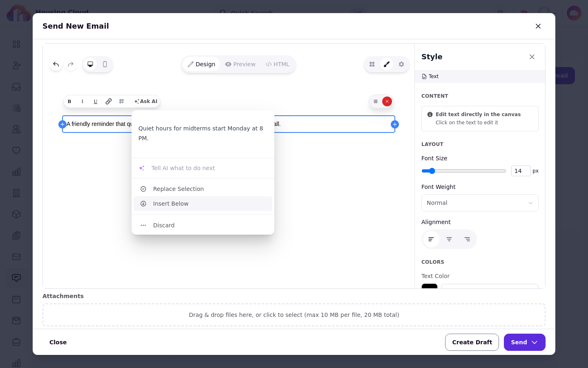The height and width of the screenshot is (368, 588).
Task: Choose Replace Selection
Action: 203,189
